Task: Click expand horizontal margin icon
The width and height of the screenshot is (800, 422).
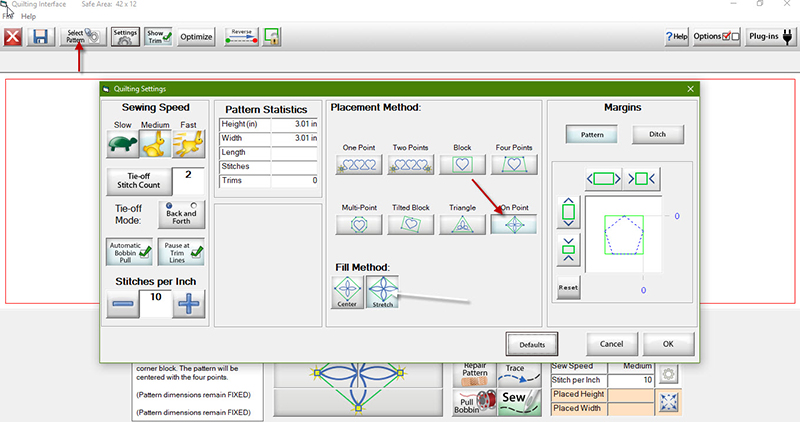Action: tap(604, 179)
